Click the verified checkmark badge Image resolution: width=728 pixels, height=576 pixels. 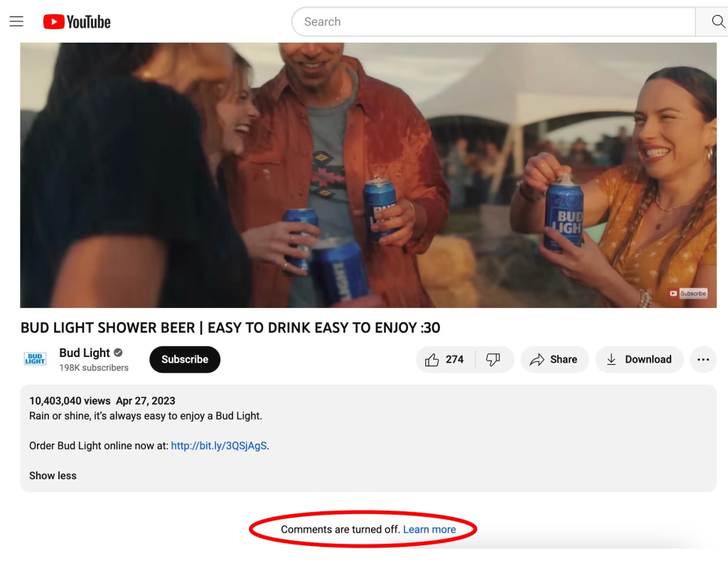118,353
